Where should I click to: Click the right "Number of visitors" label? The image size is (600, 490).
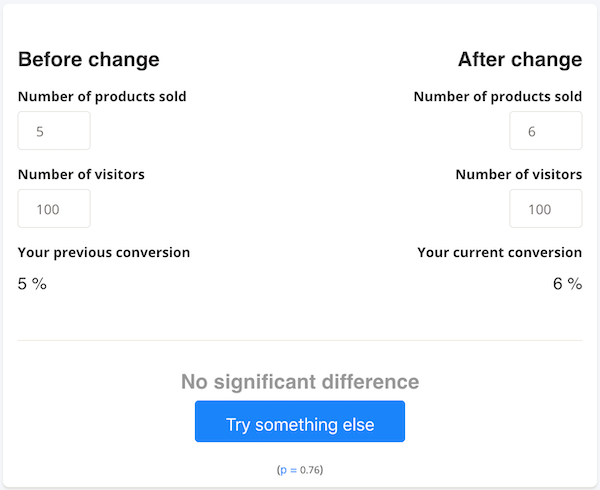[519, 174]
